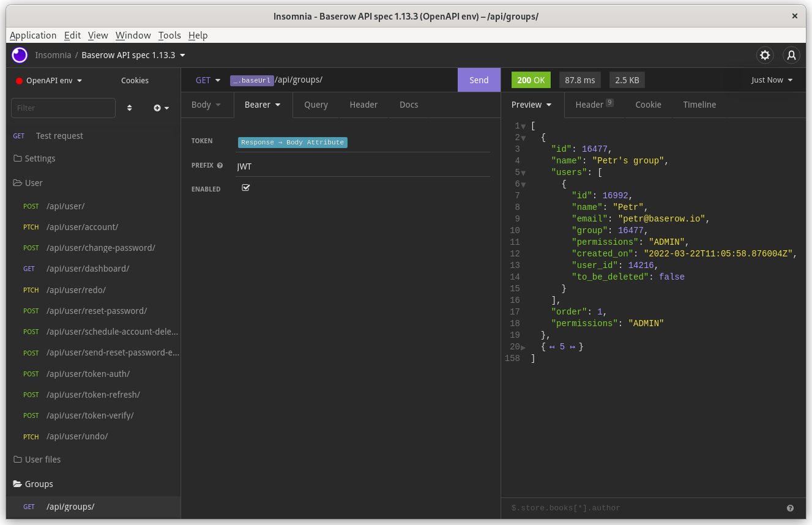The image size is (812, 525).
Task: Select PTCH /api/user/redo/ request
Action: click(93, 290)
